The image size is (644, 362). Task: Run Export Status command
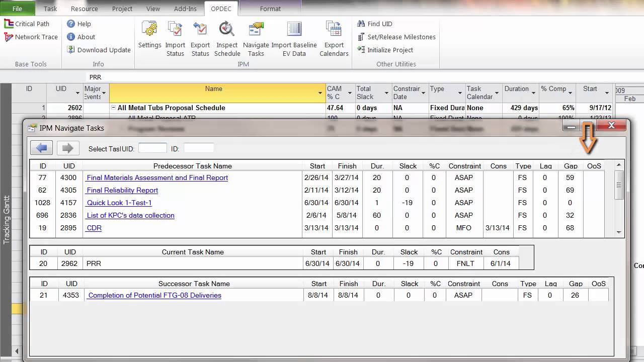coord(200,39)
